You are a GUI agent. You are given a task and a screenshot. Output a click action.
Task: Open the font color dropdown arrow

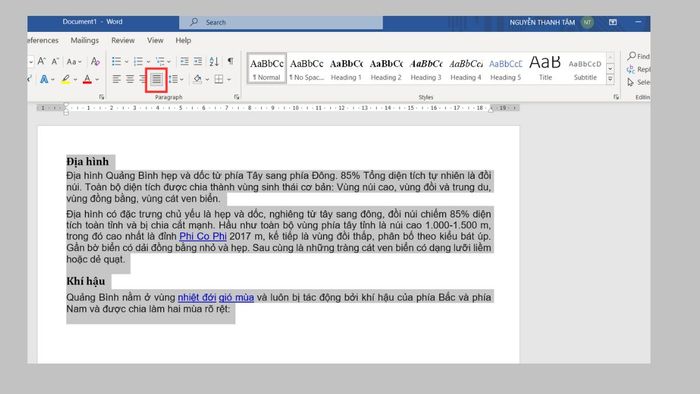97,80
